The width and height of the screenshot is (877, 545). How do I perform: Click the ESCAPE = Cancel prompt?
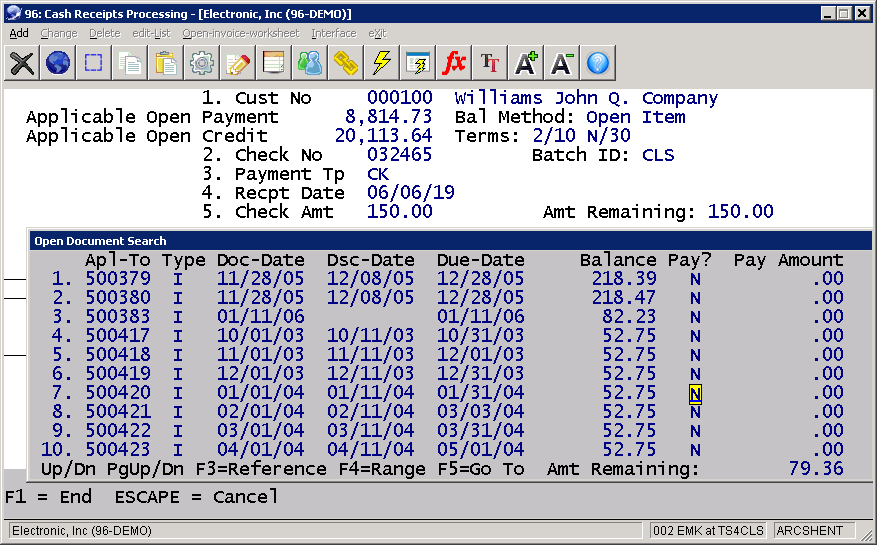[x=196, y=496]
